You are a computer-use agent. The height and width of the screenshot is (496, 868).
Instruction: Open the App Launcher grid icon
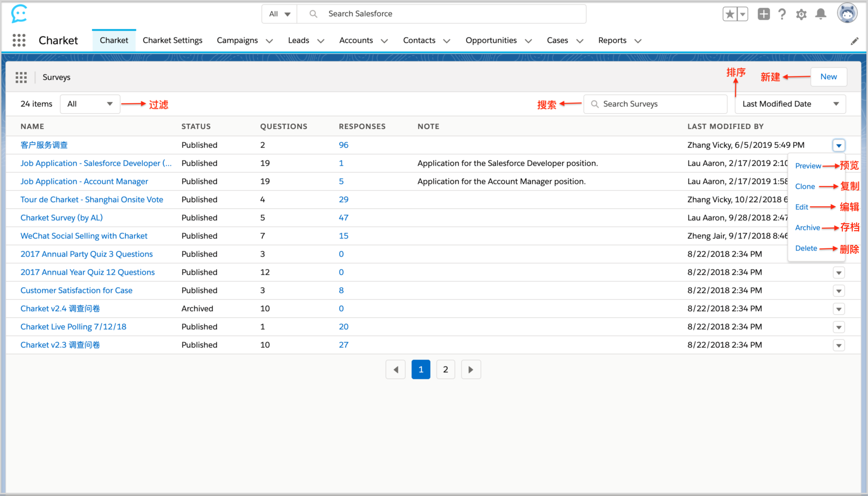[x=19, y=40]
